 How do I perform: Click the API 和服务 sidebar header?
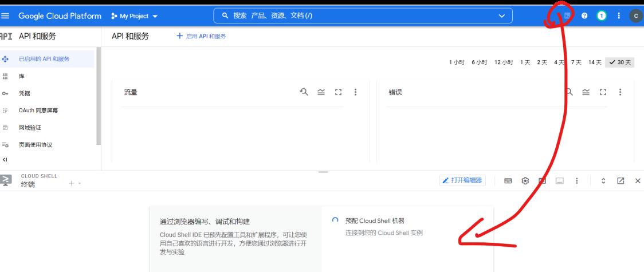(x=37, y=36)
